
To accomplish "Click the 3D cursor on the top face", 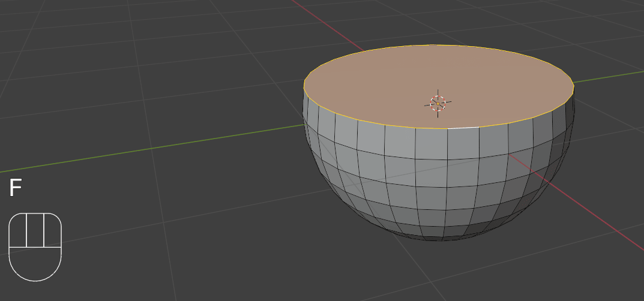I will [x=438, y=104].
